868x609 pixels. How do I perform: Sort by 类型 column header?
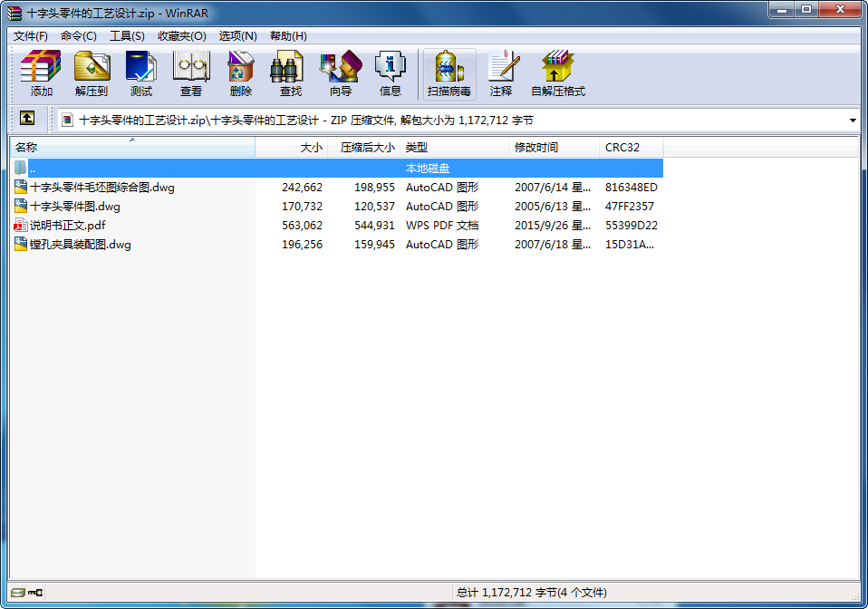(454, 148)
